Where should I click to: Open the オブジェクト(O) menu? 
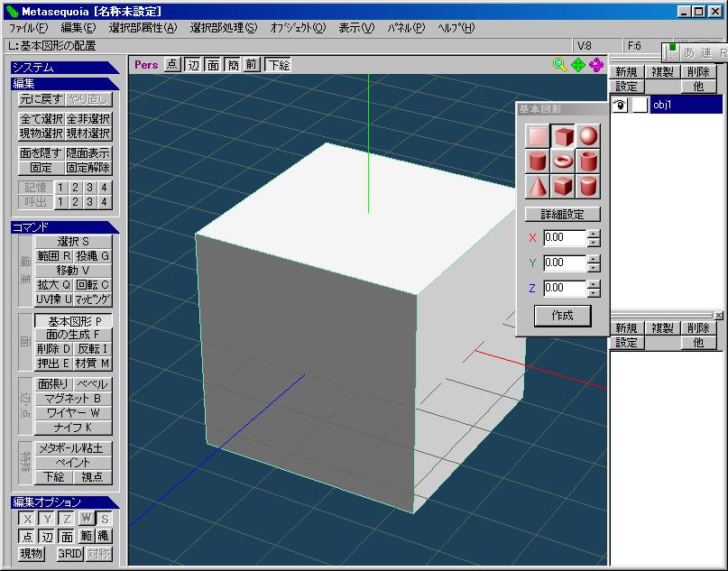[298, 28]
